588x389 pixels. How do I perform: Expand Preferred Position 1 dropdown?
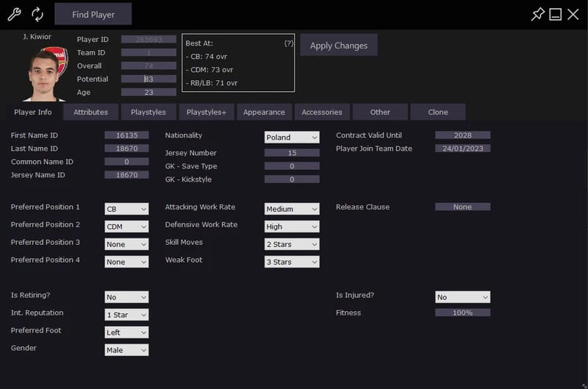point(126,209)
